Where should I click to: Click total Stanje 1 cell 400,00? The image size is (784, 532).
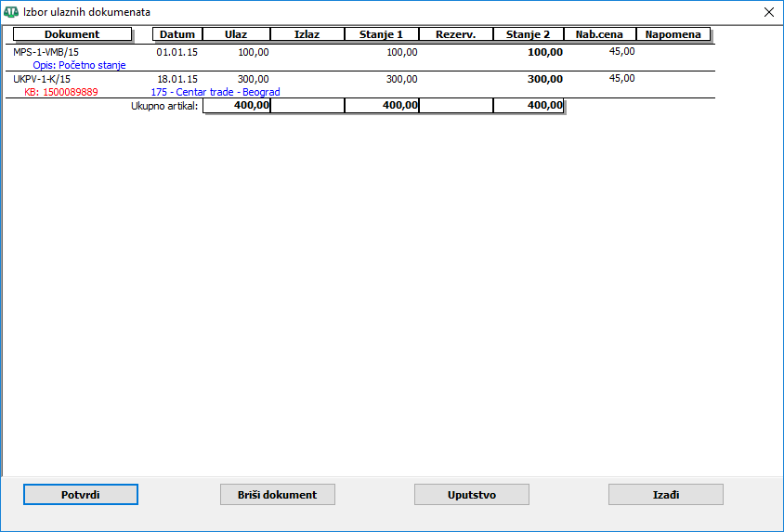click(382, 106)
